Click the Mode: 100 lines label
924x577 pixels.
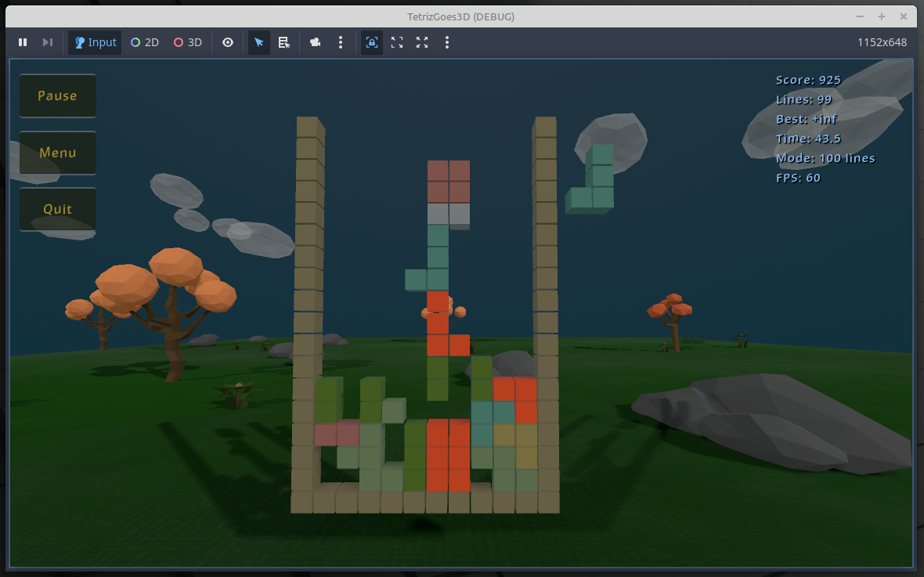[825, 158]
